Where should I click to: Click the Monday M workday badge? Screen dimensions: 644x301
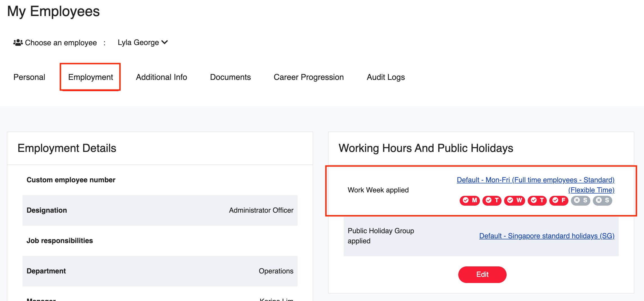pyautogui.click(x=470, y=200)
